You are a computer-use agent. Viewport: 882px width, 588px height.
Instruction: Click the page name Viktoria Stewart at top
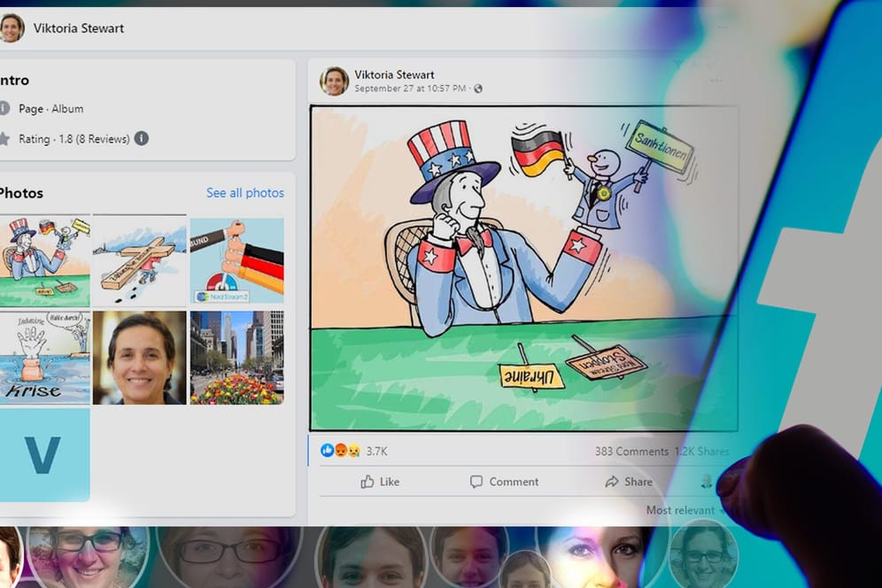(x=79, y=28)
